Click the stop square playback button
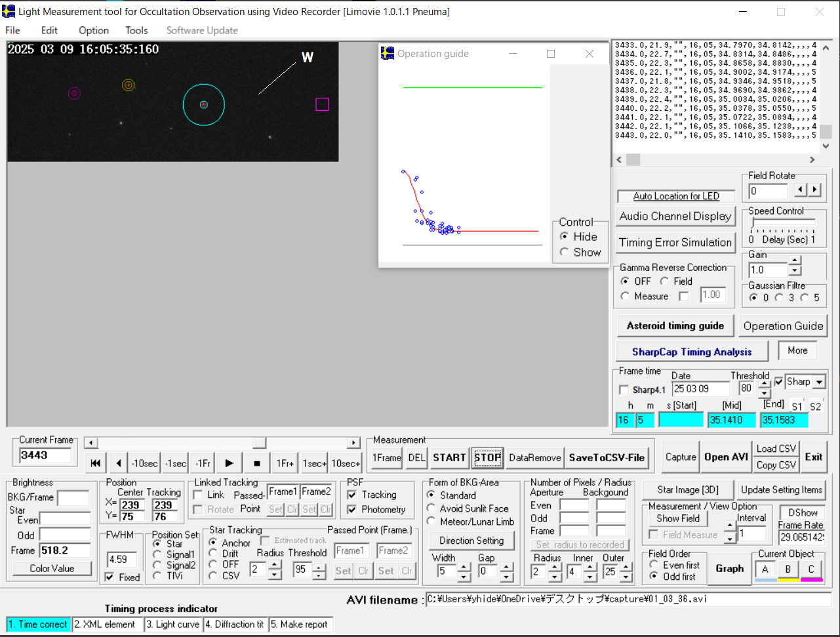The image size is (840, 637). click(257, 463)
